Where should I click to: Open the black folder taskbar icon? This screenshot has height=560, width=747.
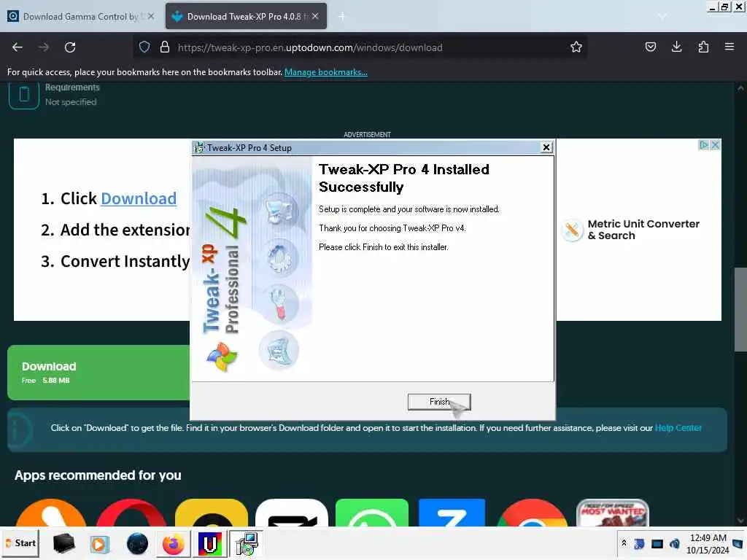63,543
